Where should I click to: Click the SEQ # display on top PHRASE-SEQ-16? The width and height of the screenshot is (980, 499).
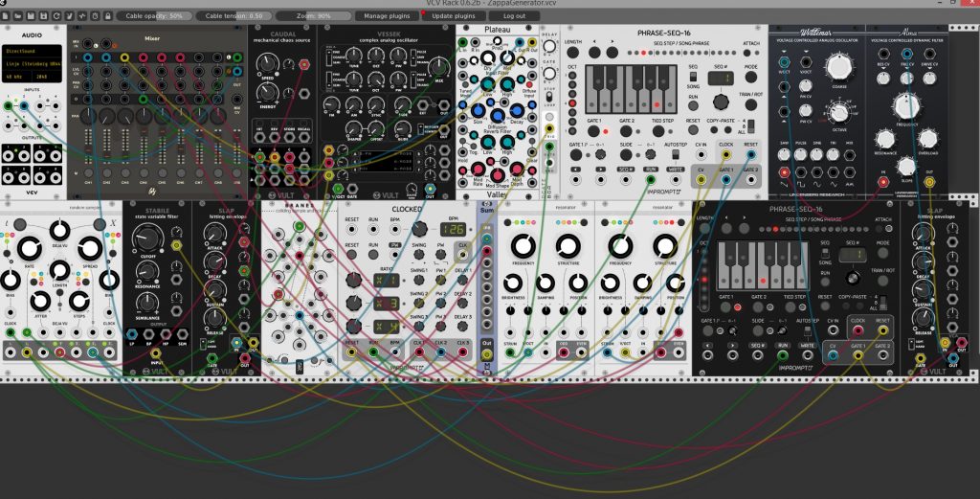[720, 78]
